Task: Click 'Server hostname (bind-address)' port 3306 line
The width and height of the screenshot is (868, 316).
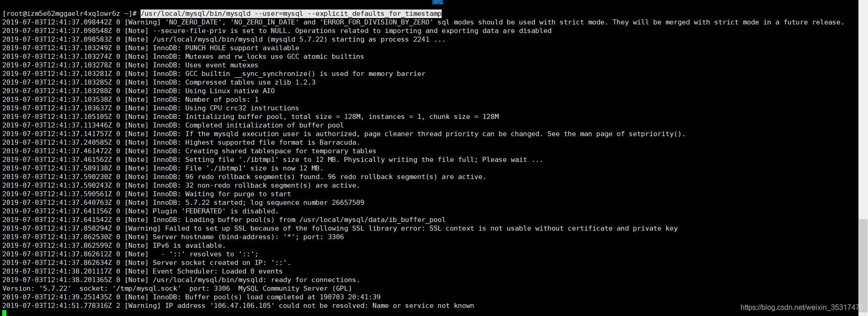Action: pos(173,237)
